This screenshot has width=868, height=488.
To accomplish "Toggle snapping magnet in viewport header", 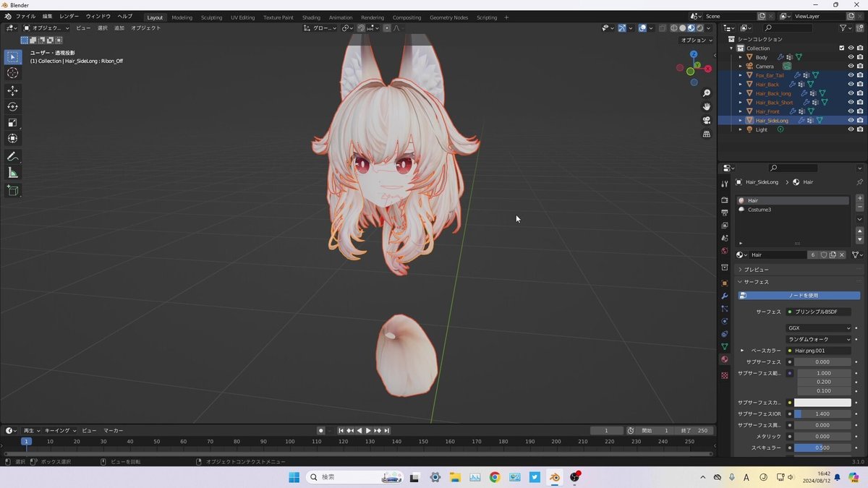I will point(361,28).
